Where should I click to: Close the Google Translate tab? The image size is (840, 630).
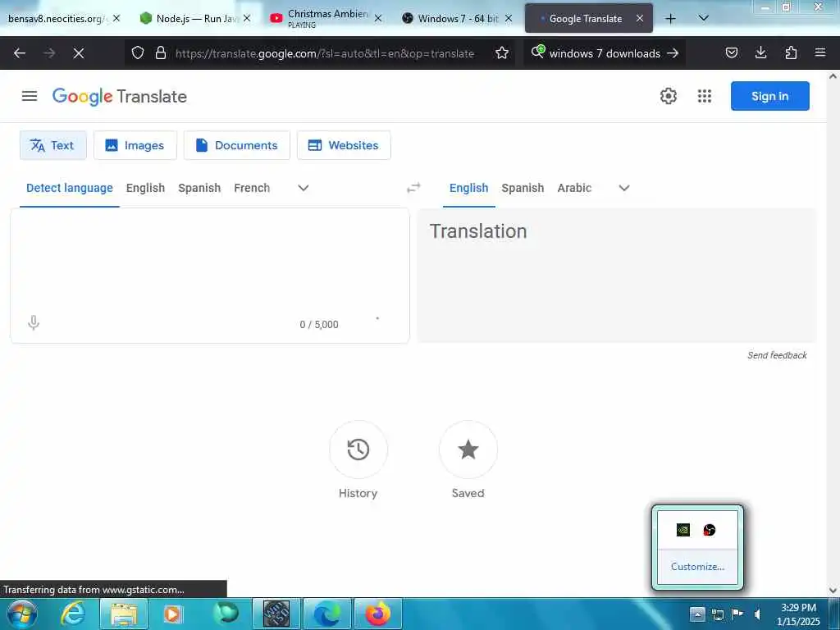[640, 19]
